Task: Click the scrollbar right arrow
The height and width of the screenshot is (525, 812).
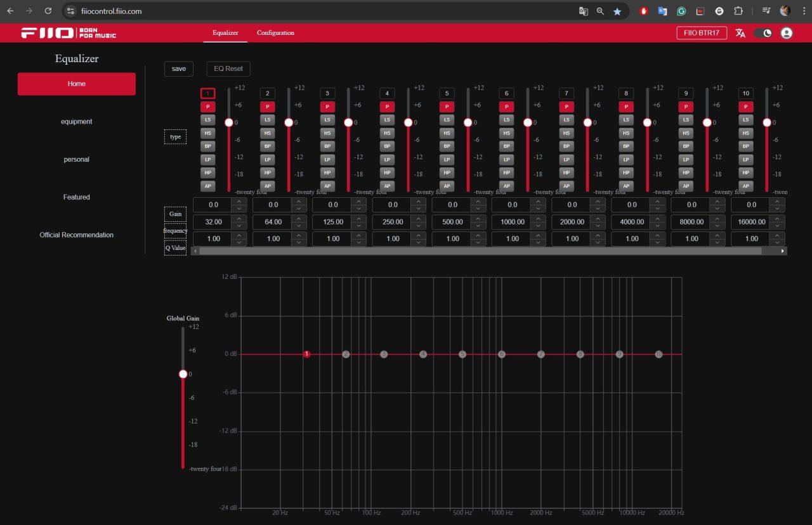Action: coord(783,251)
